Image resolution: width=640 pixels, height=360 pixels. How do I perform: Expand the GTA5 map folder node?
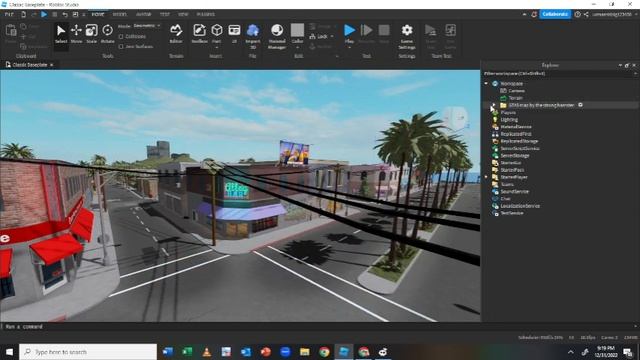click(x=493, y=105)
